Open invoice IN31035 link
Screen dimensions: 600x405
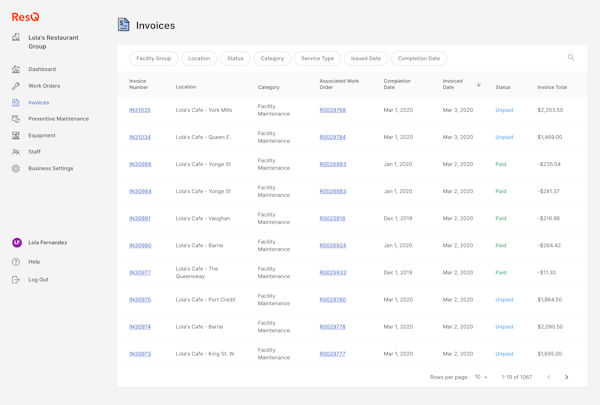pos(140,110)
